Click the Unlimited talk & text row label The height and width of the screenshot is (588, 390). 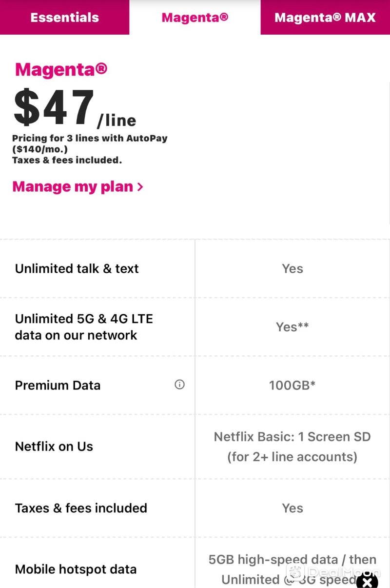pos(77,268)
